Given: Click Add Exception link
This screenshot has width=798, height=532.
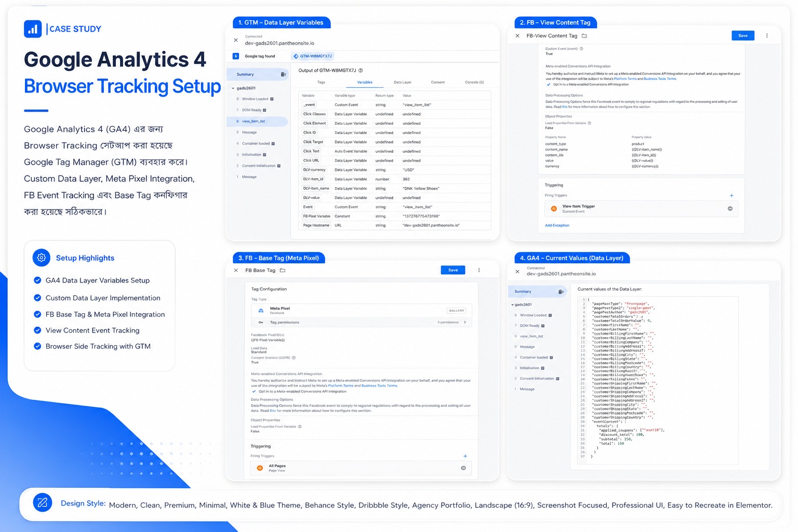Looking at the screenshot, I should click(x=557, y=225).
